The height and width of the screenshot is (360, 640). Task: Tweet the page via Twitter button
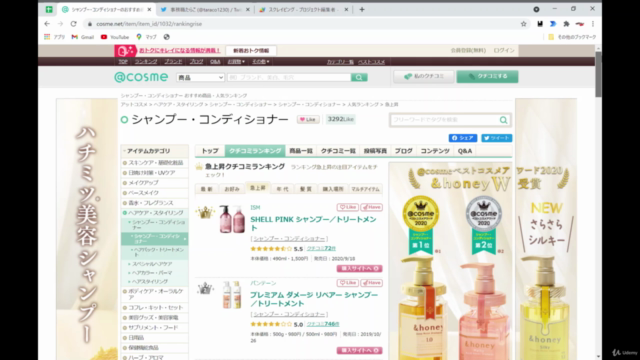coord(497,138)
